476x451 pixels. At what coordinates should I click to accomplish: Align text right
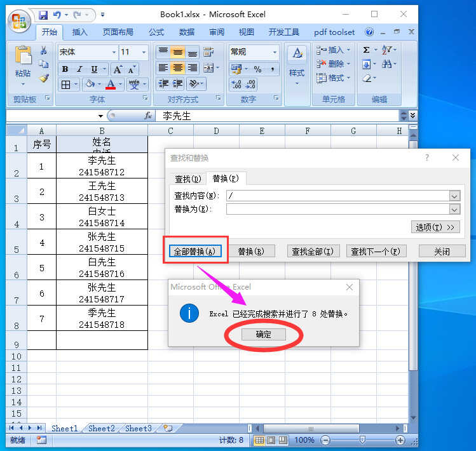(x=193, y=68)
